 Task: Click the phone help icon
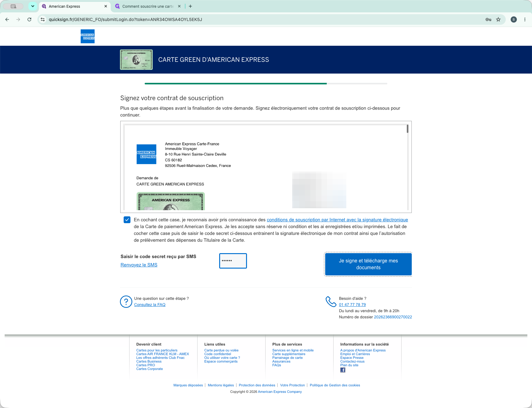tap(331, 302)
